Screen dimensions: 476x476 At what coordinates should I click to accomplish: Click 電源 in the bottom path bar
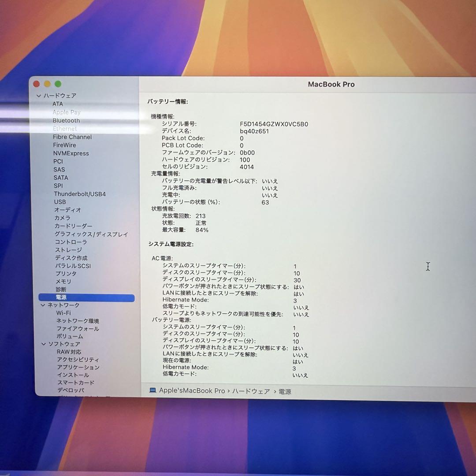(x=285, y=392)
